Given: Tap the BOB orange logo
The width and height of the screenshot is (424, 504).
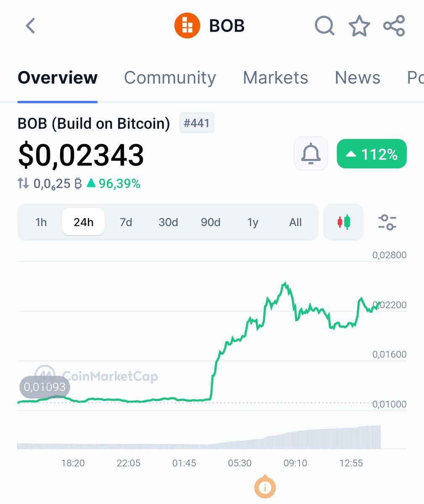Looking at the screenshot, I should click(x=187, y=26).
